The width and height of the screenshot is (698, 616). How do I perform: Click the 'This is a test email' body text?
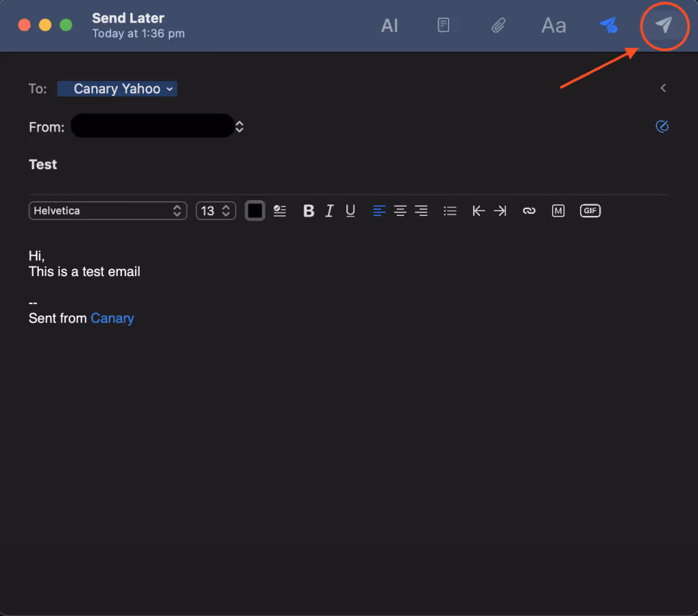tap(85, 271)
